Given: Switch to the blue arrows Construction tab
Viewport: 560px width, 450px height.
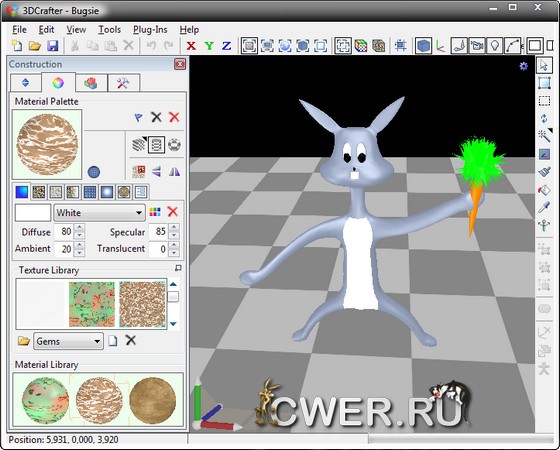Looking at the screenshot, I should 25,83.
